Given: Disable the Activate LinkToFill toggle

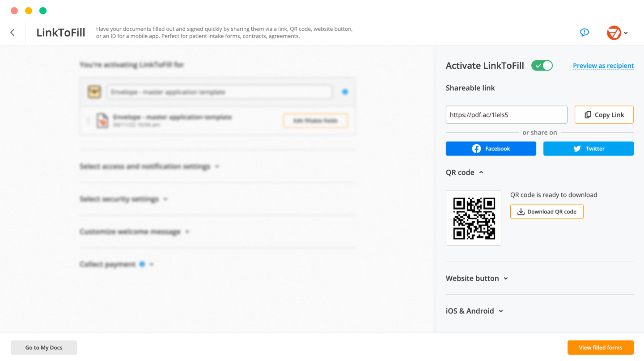Looking at the screenshot, I should (542, 65).
